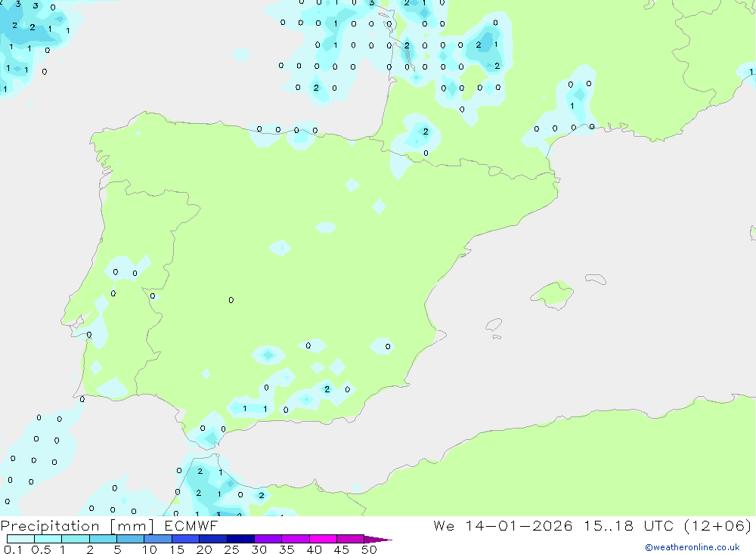This screenshot has height=554, width=756.
Task: Click the purple arrow above 50 mm
Action: (378, 540)
